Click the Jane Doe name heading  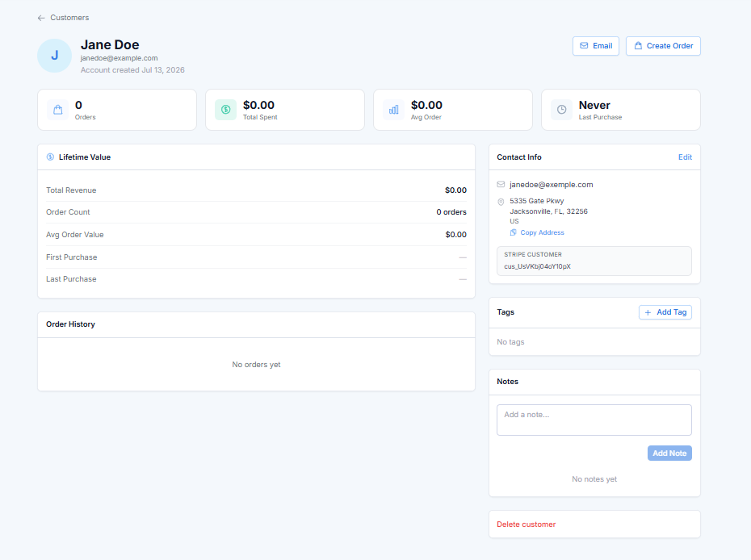(110, 44)
